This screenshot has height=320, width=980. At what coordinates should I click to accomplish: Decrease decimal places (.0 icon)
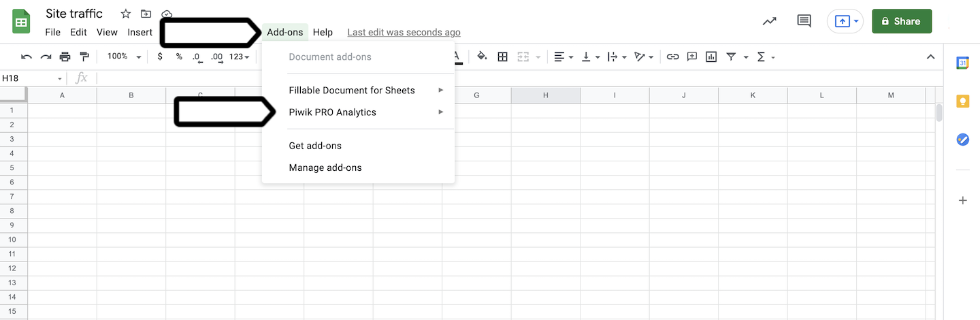197,57
